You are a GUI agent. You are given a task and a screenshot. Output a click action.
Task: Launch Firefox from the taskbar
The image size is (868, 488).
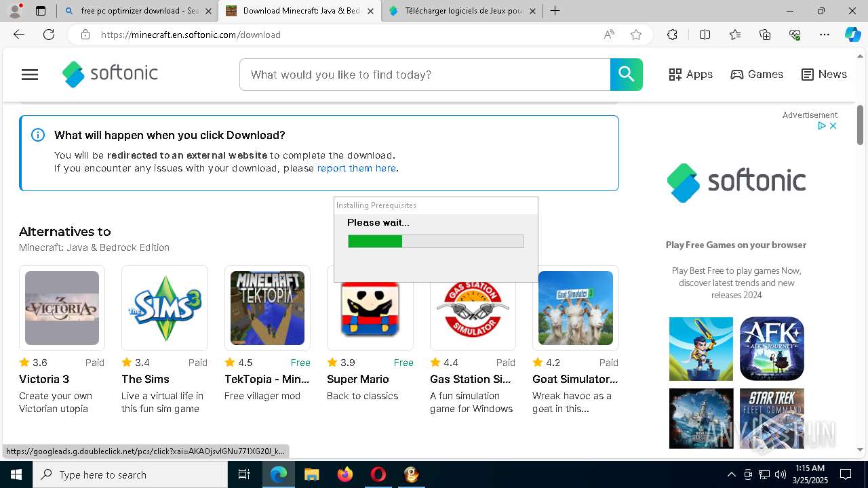[x=345, y=474]
